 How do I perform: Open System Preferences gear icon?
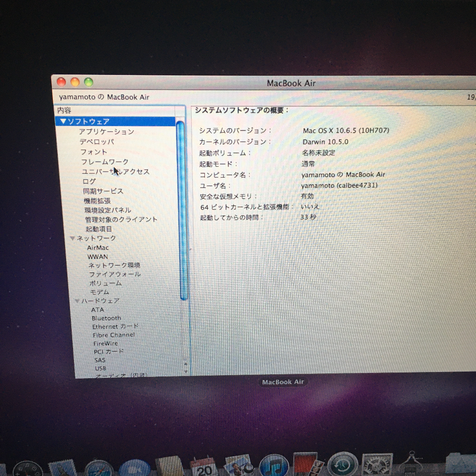377,467
